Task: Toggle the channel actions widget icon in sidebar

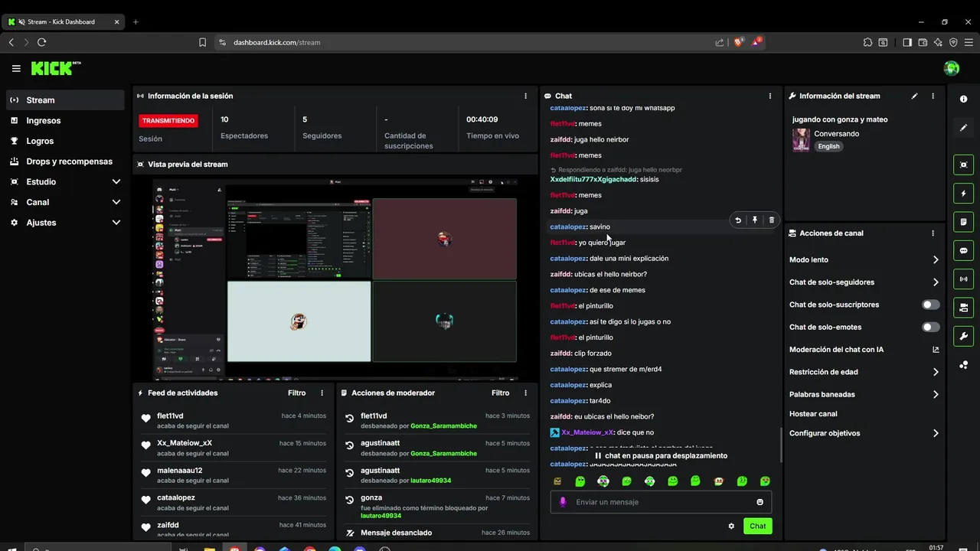Action: click(963, 308)
